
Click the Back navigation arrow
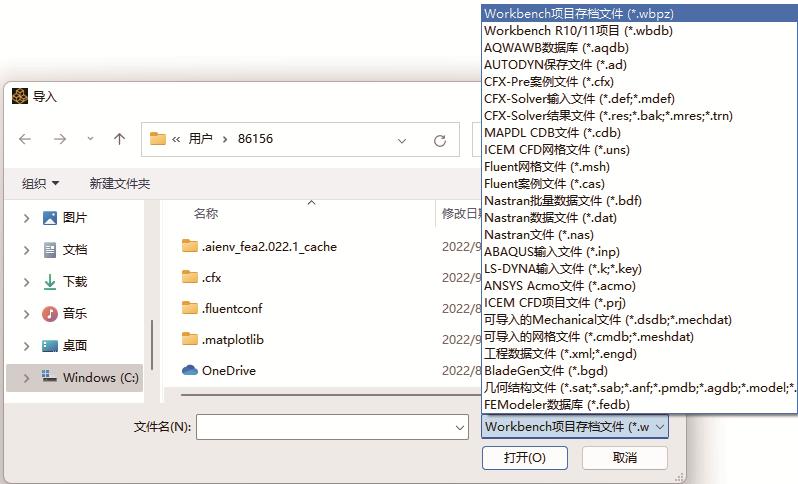tap(25, 139)
